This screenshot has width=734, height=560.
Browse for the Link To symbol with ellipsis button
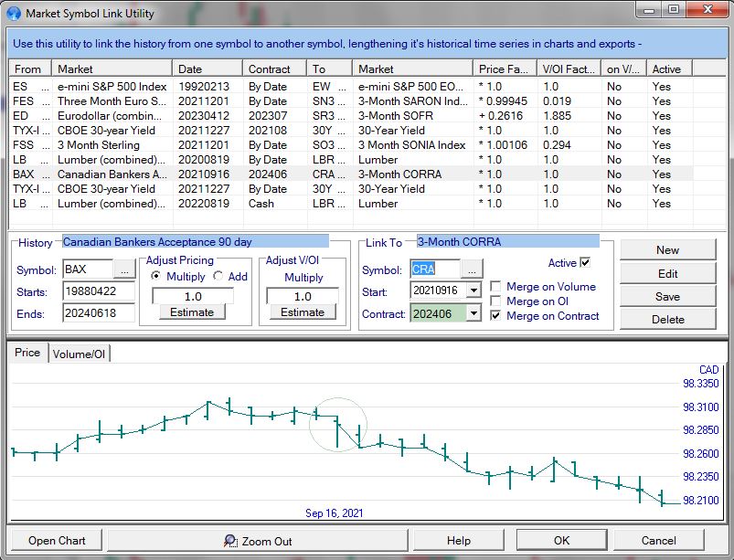(471, 269)
